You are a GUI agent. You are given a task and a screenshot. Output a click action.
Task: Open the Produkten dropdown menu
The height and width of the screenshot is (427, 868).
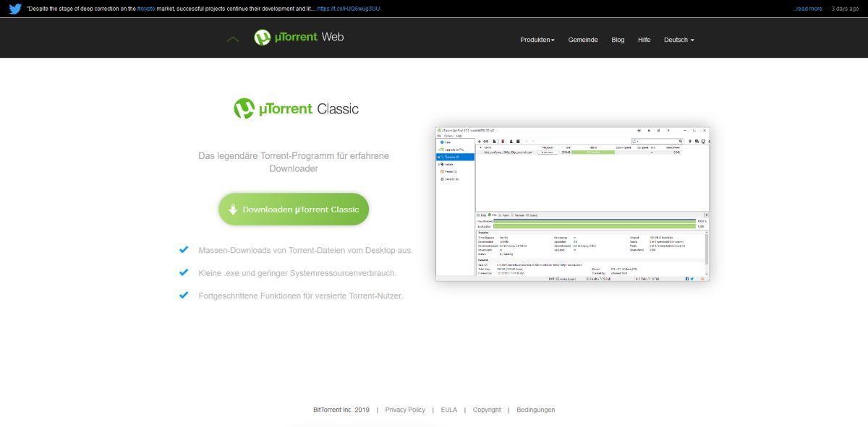[x=537, y=40]
